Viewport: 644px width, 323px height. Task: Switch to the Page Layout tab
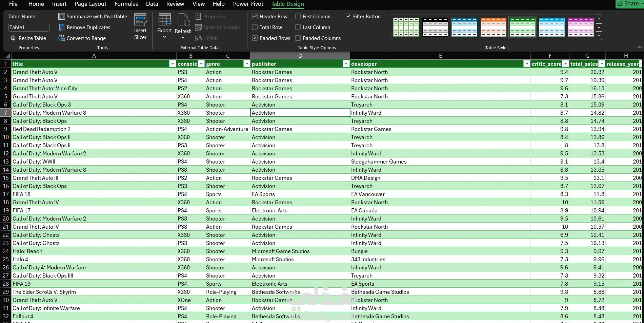tap(90, 4)
